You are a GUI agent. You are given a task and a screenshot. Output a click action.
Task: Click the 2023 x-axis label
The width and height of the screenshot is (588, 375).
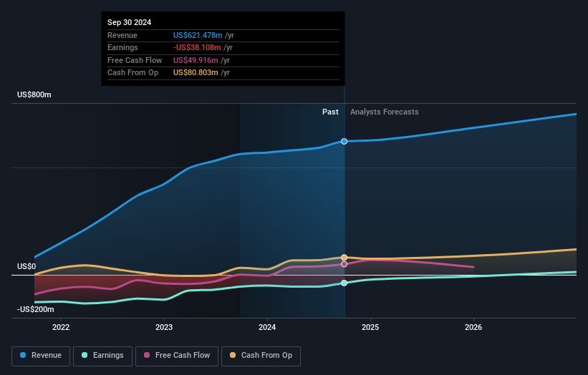[164, 327]
